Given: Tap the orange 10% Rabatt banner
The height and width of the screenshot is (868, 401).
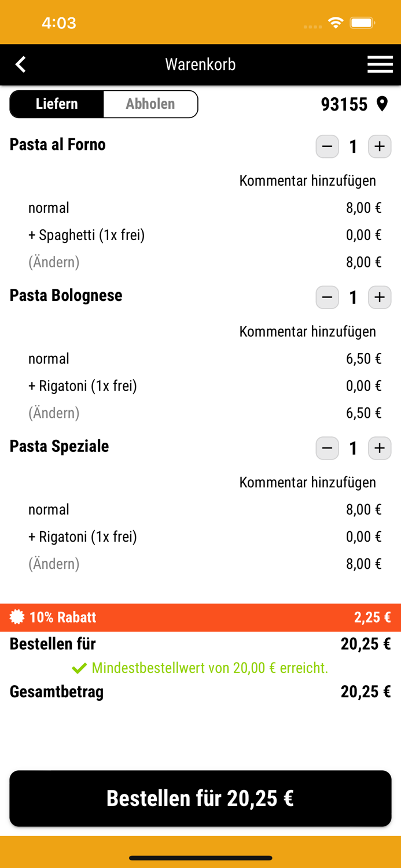Looking at the screenshot, I should (200, 617).
